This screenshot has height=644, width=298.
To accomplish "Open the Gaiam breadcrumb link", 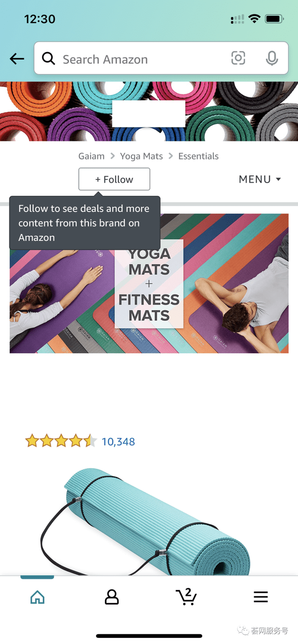I will tap(91, 156).
